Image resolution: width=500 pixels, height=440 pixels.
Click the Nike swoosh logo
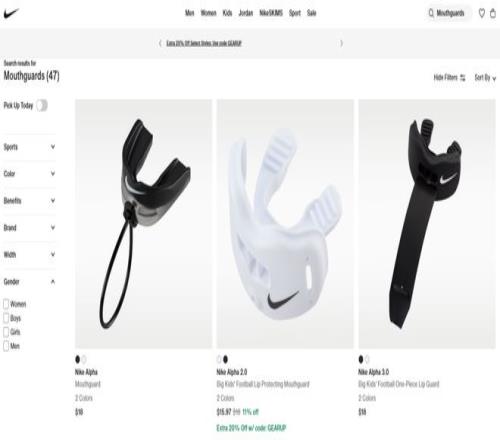(x=11, y=13)
